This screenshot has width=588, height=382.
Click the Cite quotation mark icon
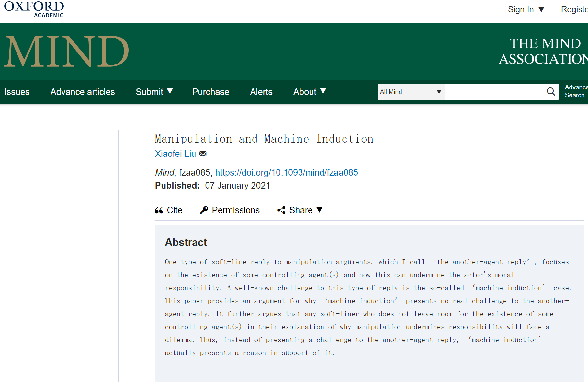pyautogui.click(x=159, y=210)
